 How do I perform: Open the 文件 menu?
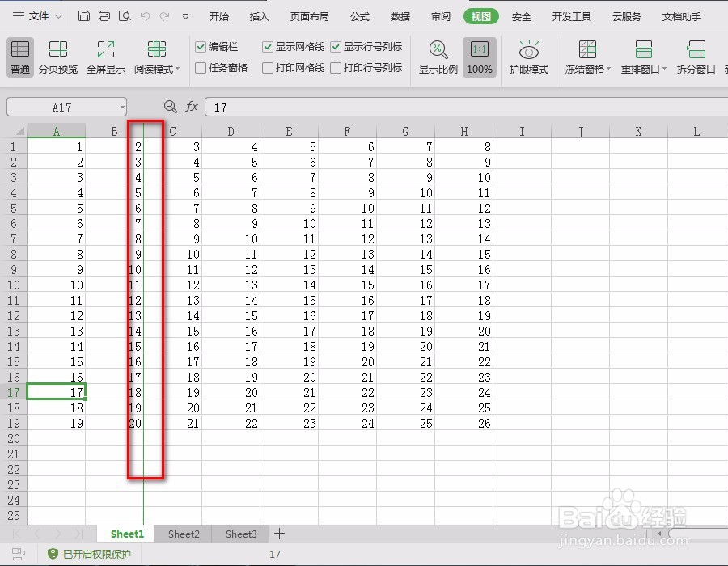tap(36, 16)
